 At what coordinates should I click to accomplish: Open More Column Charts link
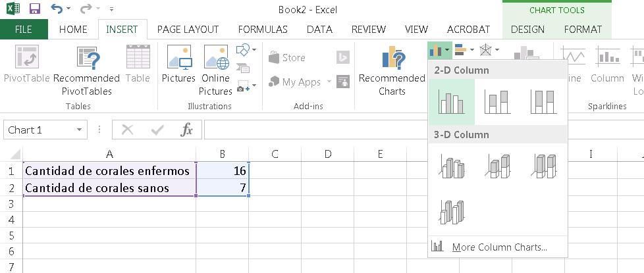pyautogui.click(x=499, y=247)
